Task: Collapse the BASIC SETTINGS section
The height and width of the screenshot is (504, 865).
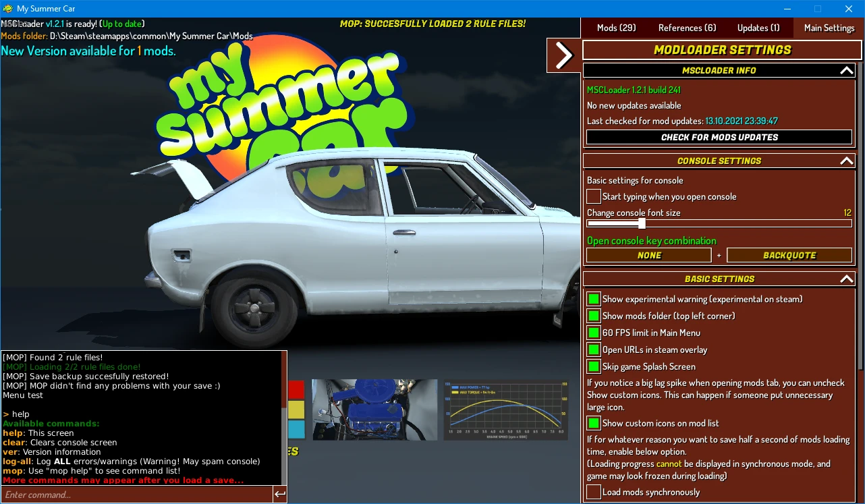Action: pyautogui.click(x=847, y=278)
